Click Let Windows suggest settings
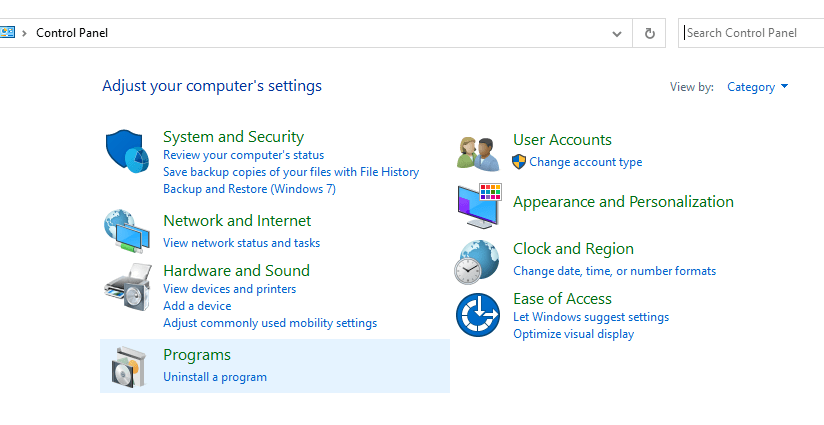The image size is (824, 425). (591, 317)
